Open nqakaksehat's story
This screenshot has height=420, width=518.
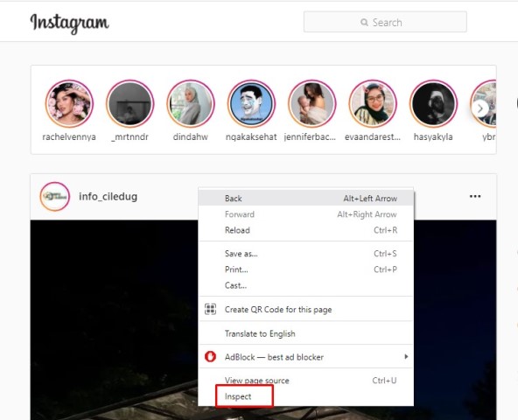coord(251,104)
